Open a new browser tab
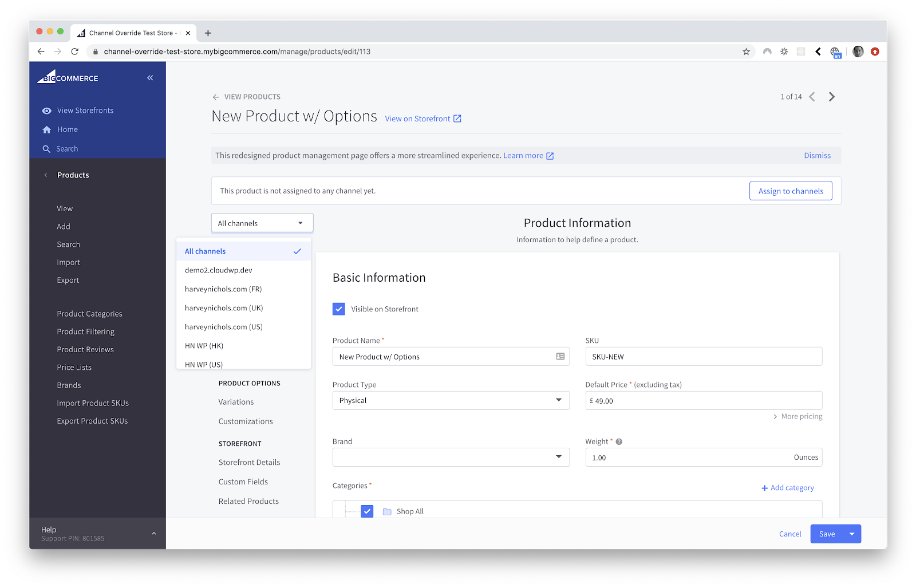The height and width of the screenshot is (588, 916). pyautogui.click(x=208, y=33)
